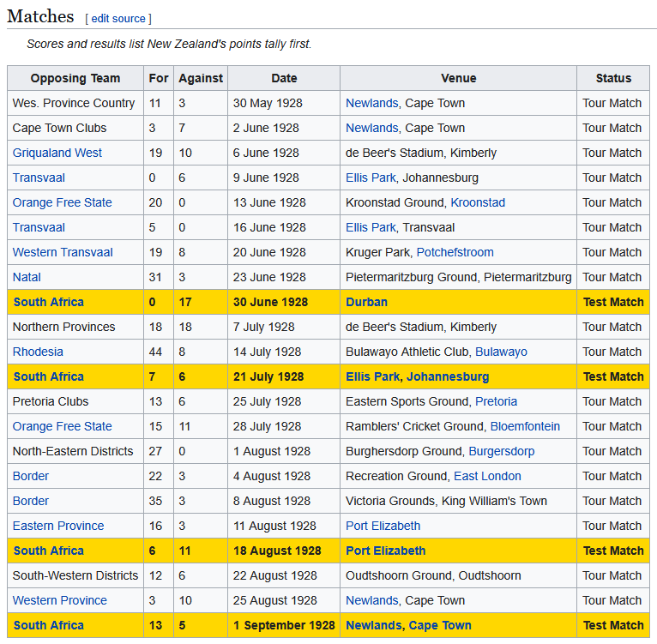
Task: Select the Northern Provinces cell
Action: click(75, 327)
